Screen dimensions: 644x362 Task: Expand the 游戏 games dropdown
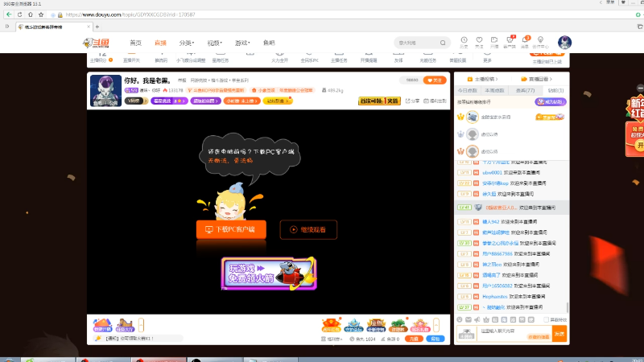(242, 43)
